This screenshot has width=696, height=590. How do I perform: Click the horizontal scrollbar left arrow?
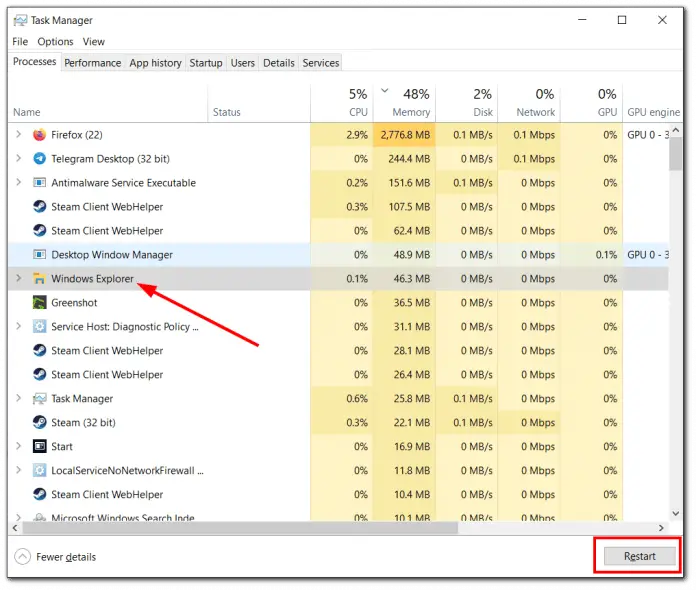point(15,528)
